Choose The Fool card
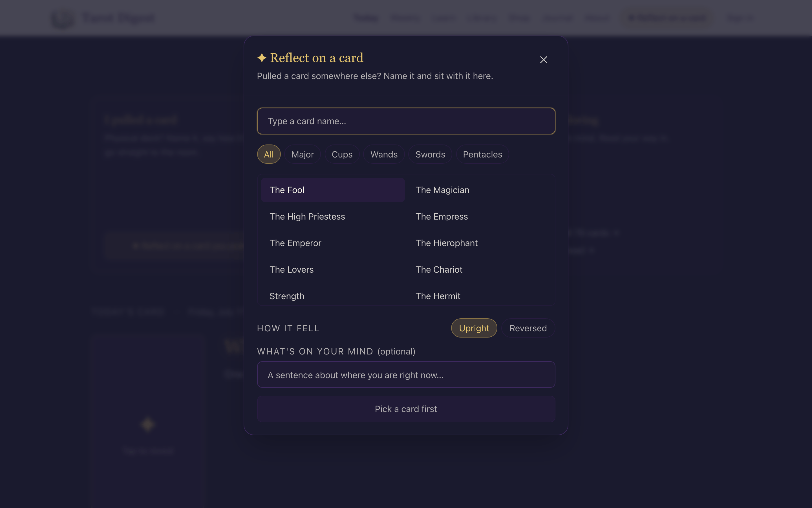Viewport: 812px width, 508px height. (333, 190)
